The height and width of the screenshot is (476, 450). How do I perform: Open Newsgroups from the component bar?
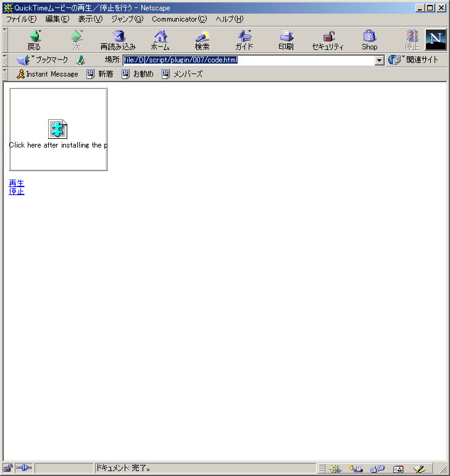click(377, 469)
